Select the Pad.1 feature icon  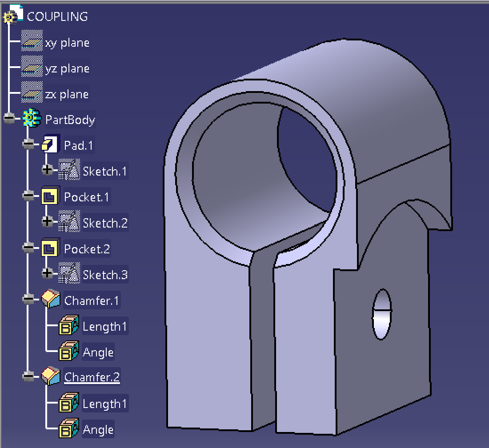tap(50, 145)
